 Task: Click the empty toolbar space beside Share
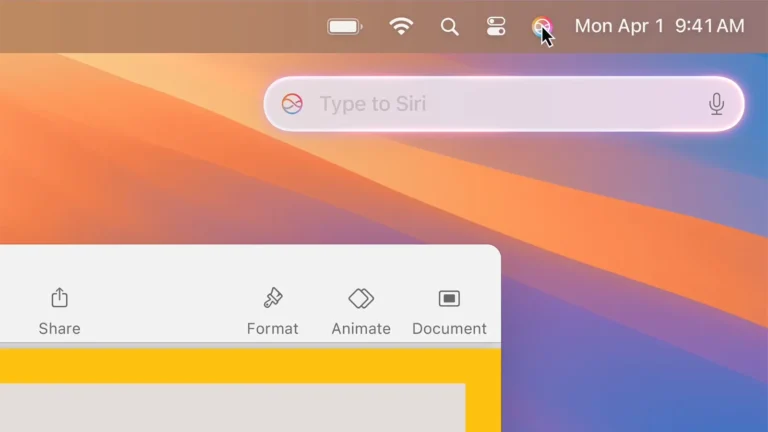tap(162, 309)
